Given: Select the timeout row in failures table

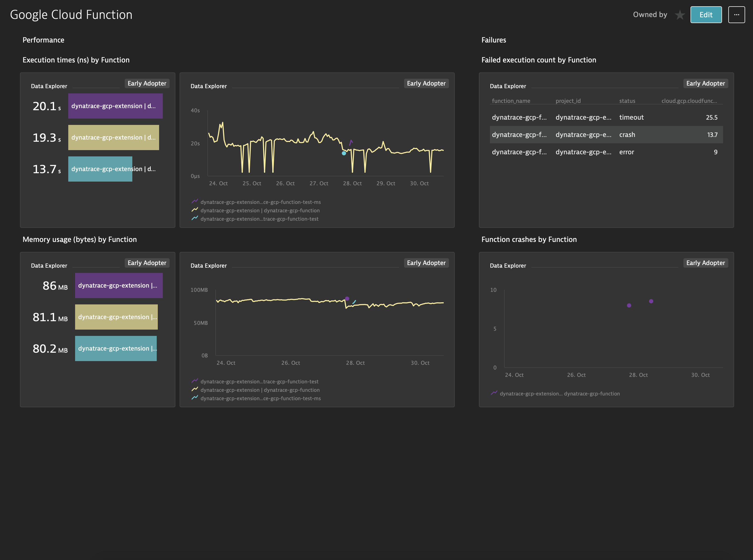Looking at the screenshot, I should click(606, 117).
